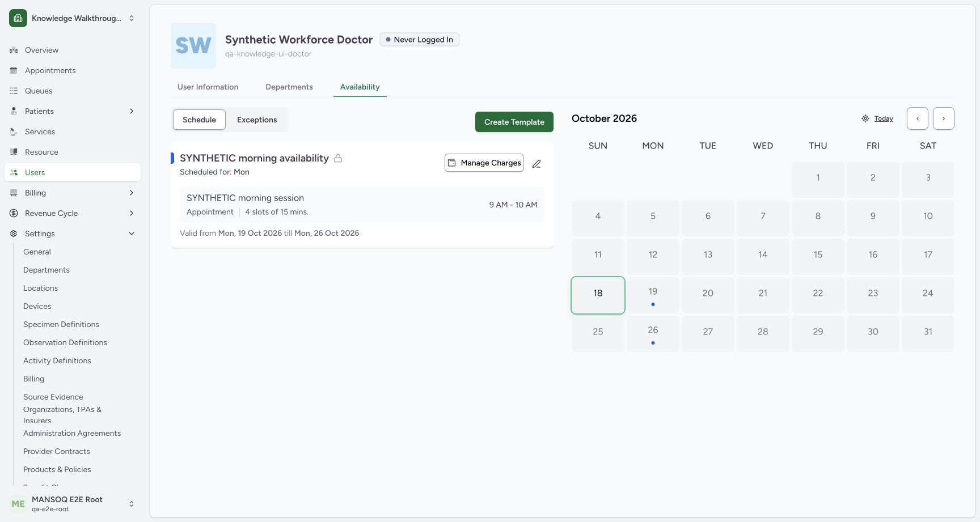980x522 pixels.
Task: Click the organization logo icon in sidebar header
Action: point(18,18)
